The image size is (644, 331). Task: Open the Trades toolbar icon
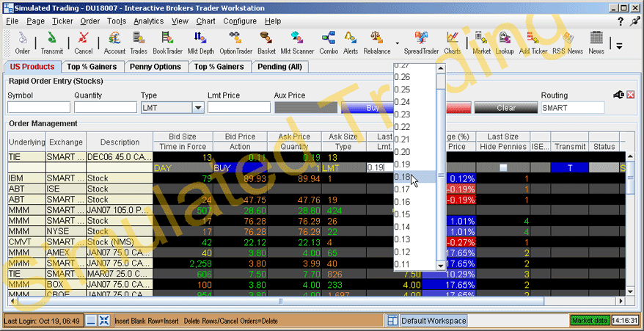[x=139, y=43]
